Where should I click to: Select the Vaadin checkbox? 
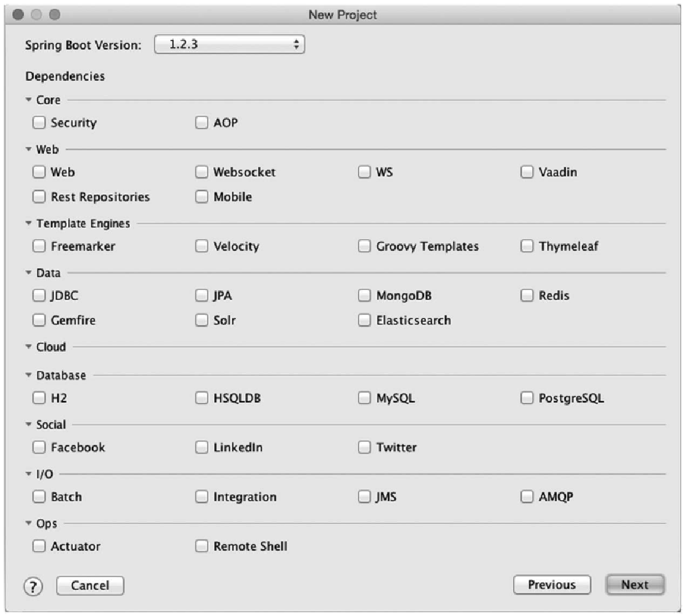pos(527,172)
